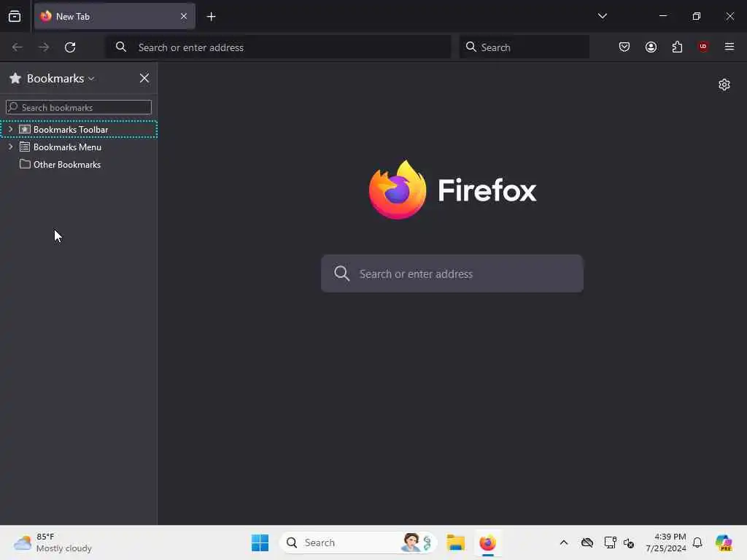This screenshot has width=747, height=560.
Task: Expand the Bookmarks Toolbar folder arrow
Action: point(10,129)
